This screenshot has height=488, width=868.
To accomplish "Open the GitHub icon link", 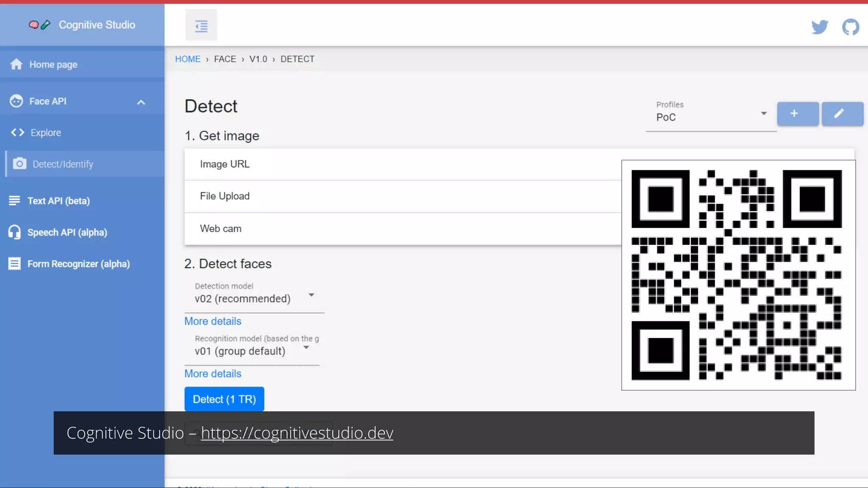I will pyautogui.click(x=850, y=27).
